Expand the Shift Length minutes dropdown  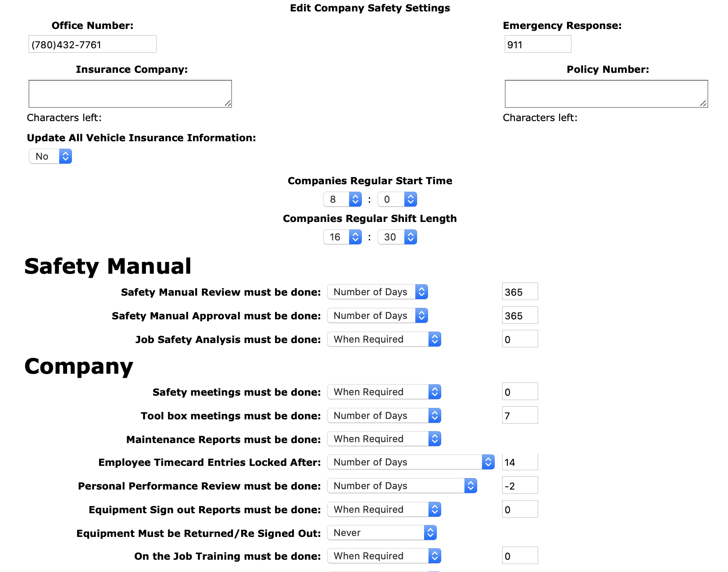click(397, 237)
